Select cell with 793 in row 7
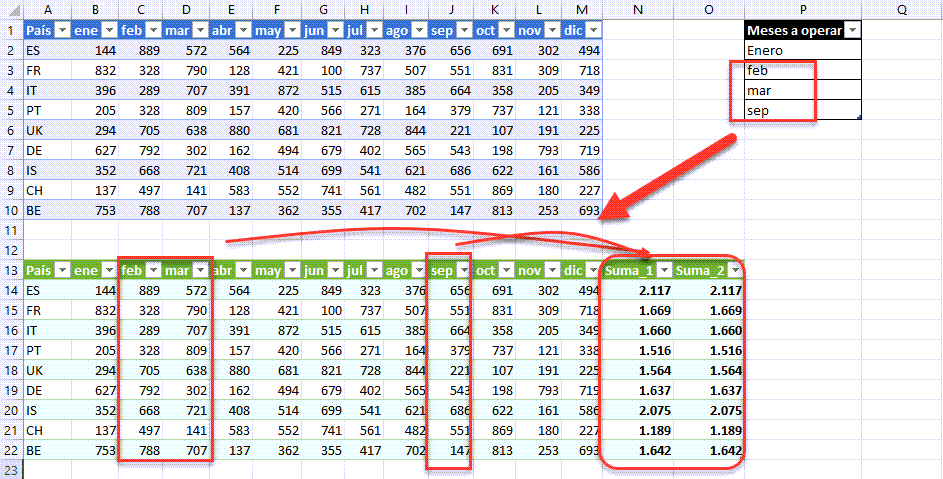Viewport: 943px width, 479px height. coord(538,150)
